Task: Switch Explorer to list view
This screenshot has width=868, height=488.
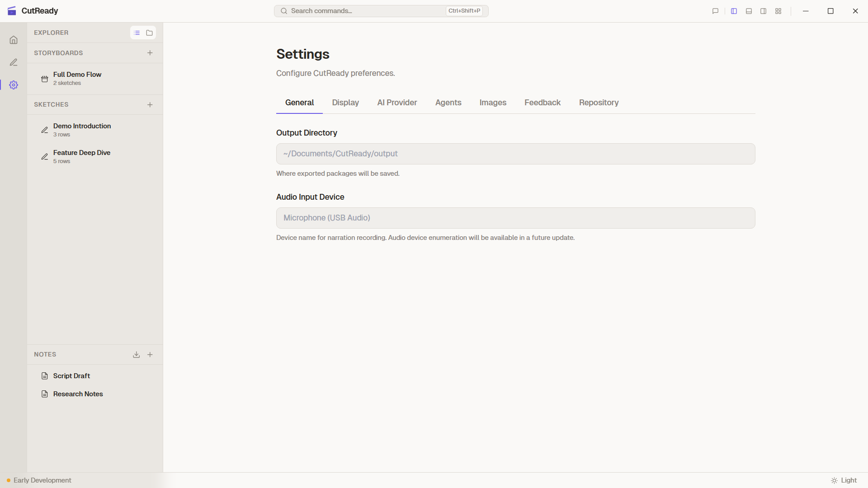Action: tap(137, 33)
